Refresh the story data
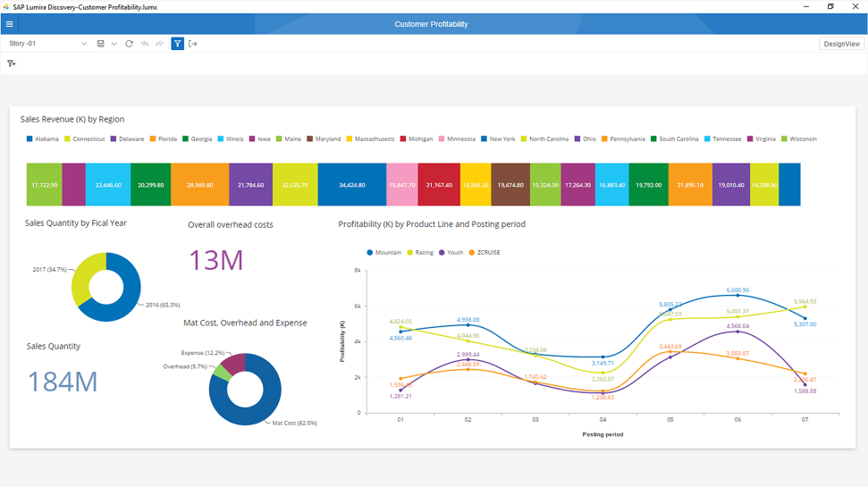The width and height of the screenshot is (868, 487). (x=129, y=44)
